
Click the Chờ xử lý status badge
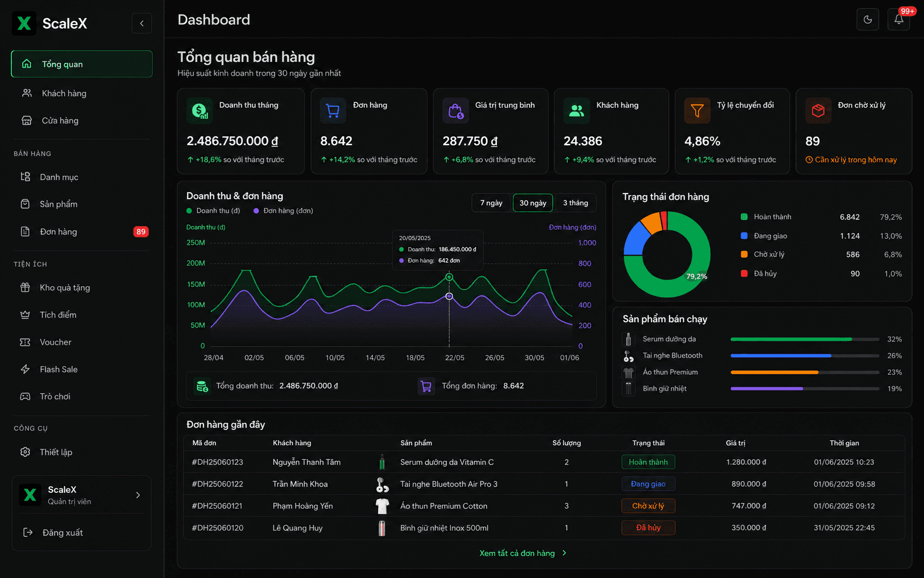click(x=648, y=506)
